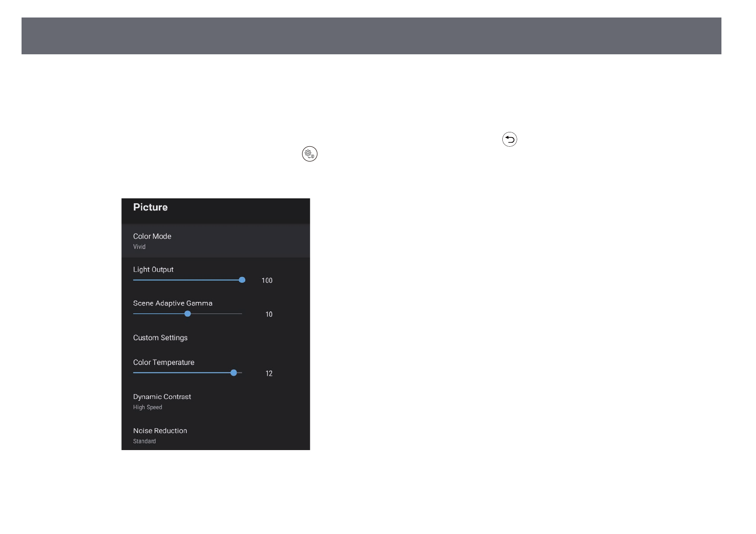Select the Color Temperature label
The height and width of the screenshot is (534, 756).
click(x=163, y=363)
